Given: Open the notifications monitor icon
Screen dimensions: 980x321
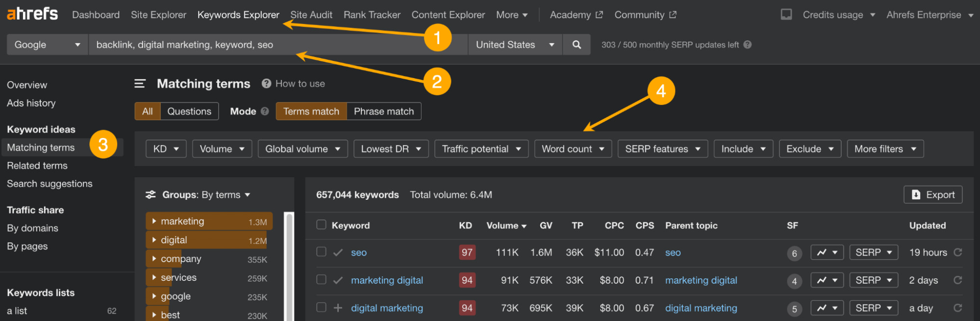Looking at the screenshot, I should pos(786,15).
